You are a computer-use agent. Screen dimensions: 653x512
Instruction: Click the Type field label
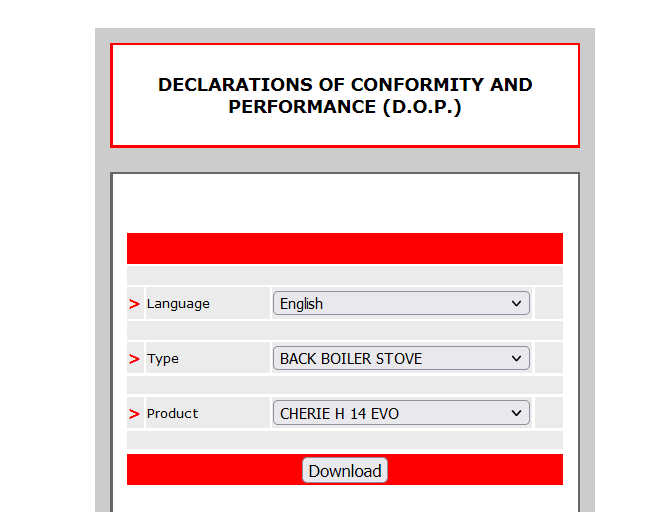[163, 359]
